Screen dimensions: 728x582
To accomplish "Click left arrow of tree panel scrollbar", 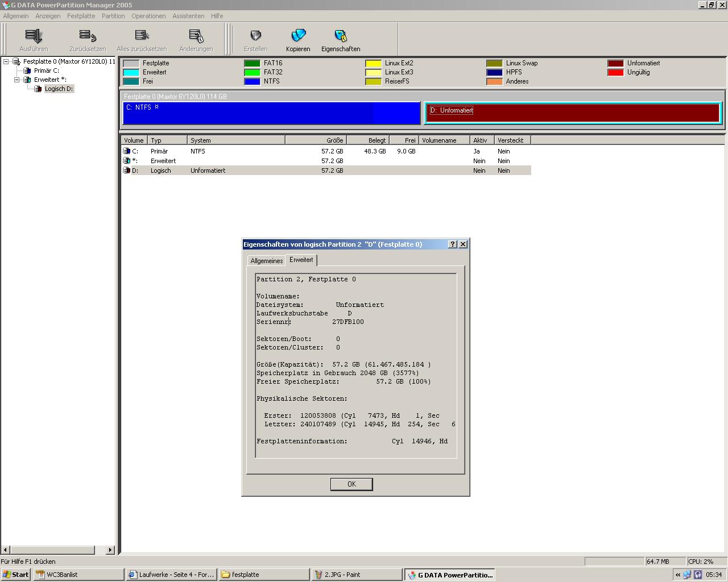I will click(6, 550).
